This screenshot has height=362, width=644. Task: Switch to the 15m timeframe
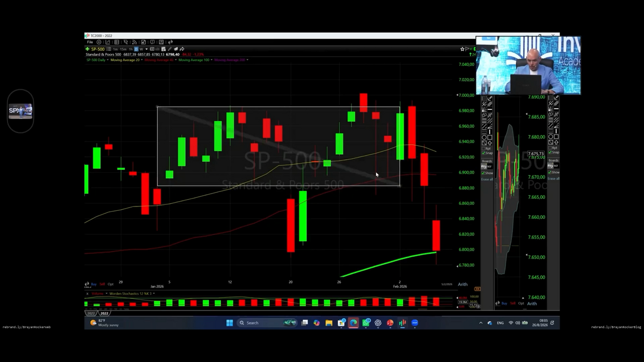pos(123,49)
